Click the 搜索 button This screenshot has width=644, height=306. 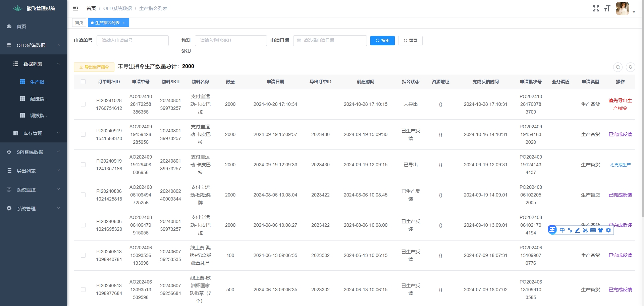[x=382, y=41]
